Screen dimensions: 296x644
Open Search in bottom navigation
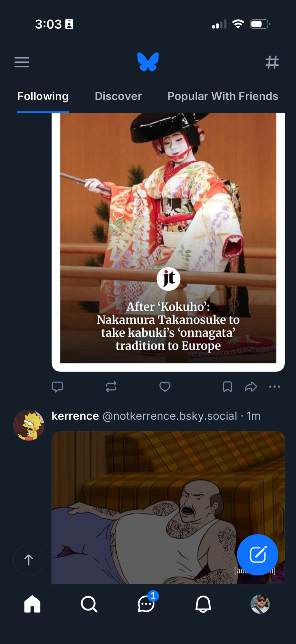pos(89,604)
